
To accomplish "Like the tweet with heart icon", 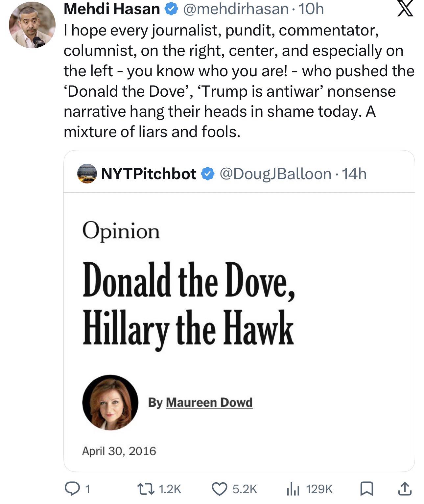I will (220, 489).
